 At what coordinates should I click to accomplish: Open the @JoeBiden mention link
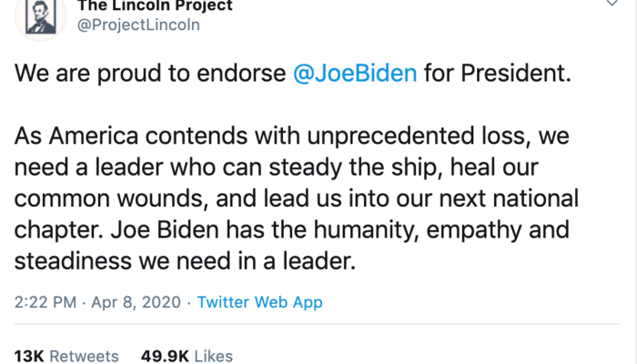pyautogui.click(x=356, y=74)
